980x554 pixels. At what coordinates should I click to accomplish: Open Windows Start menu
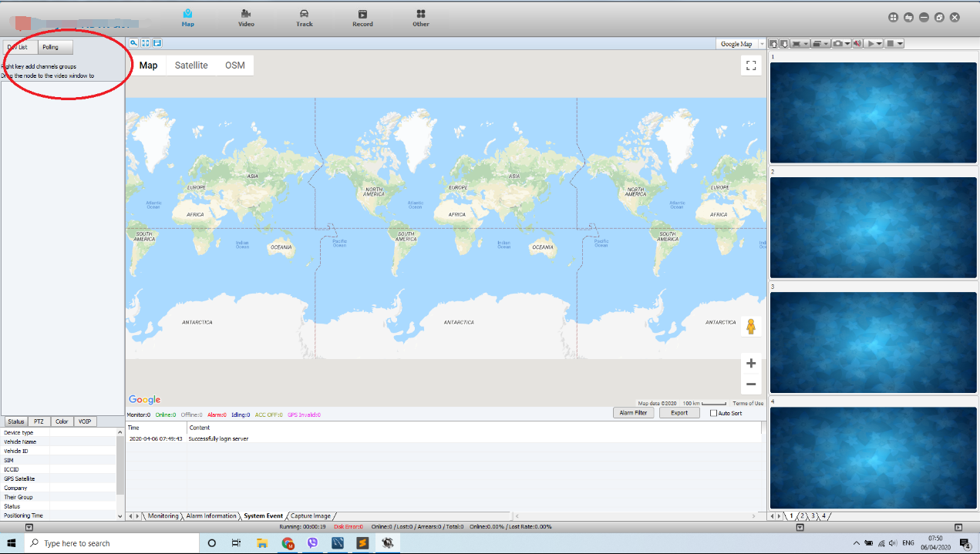click(12, 543)
